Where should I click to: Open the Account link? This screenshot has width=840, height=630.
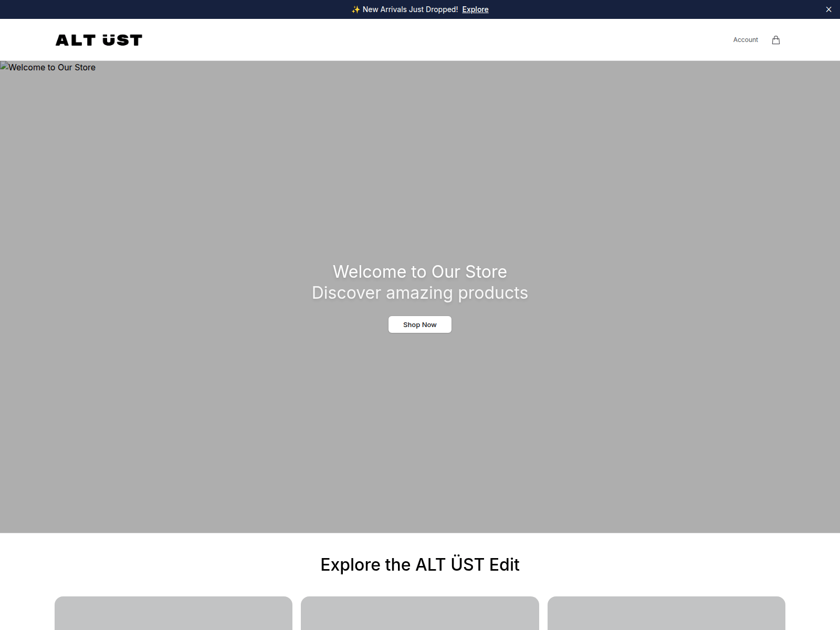pyautogui.click(x=745, y=40)
